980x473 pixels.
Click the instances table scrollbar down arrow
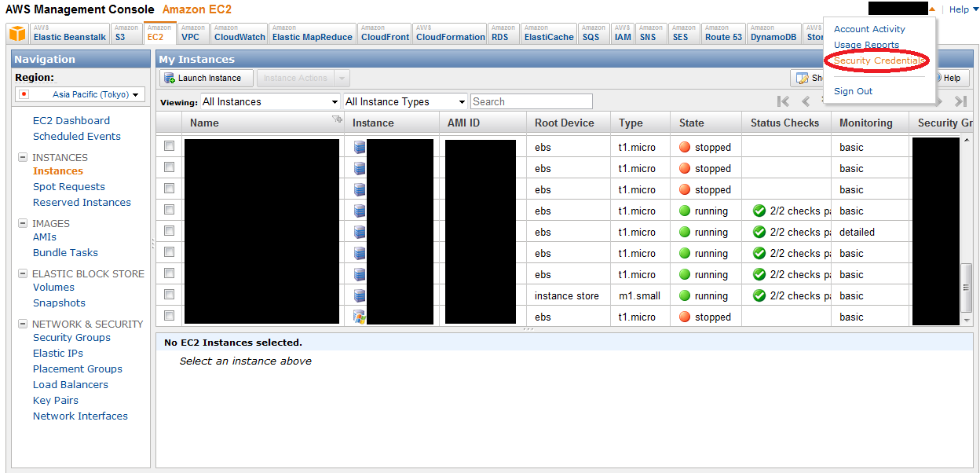click(967, 321)
